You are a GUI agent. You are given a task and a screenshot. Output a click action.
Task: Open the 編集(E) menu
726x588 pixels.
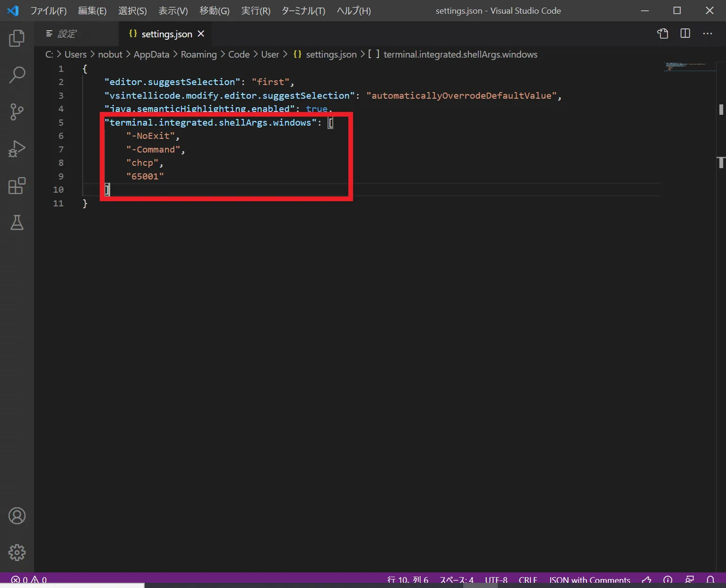92,10
